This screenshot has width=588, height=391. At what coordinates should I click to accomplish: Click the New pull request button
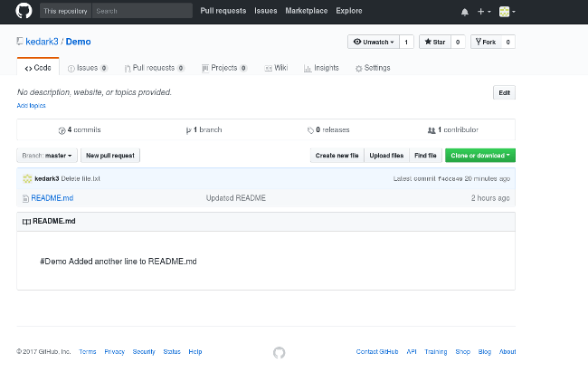coord(110,156)
